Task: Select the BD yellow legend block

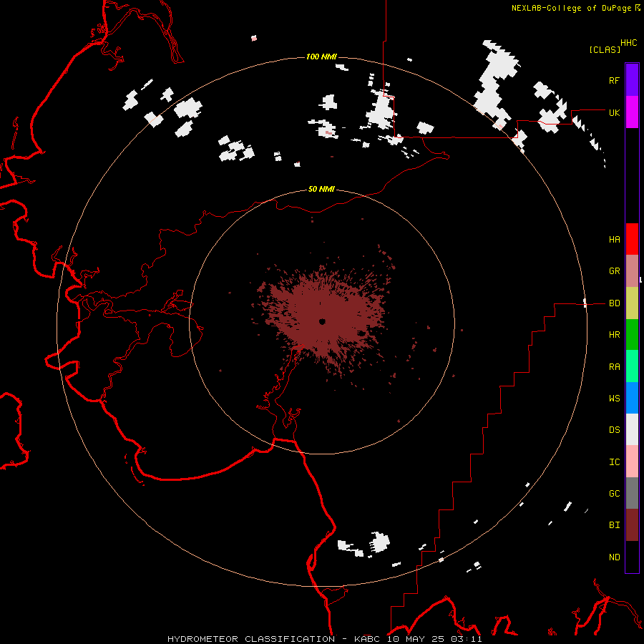Action: (632, 303)
